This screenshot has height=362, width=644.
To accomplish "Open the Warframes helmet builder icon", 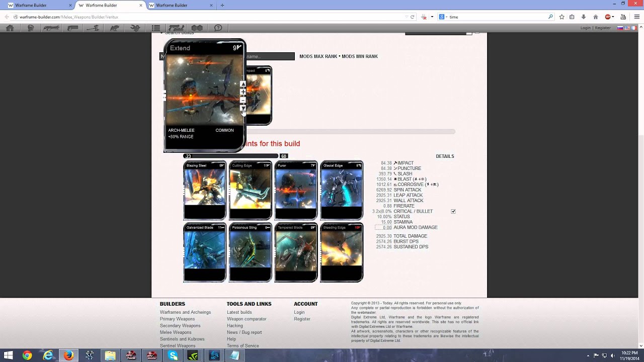I will click(x=31, y=28).
